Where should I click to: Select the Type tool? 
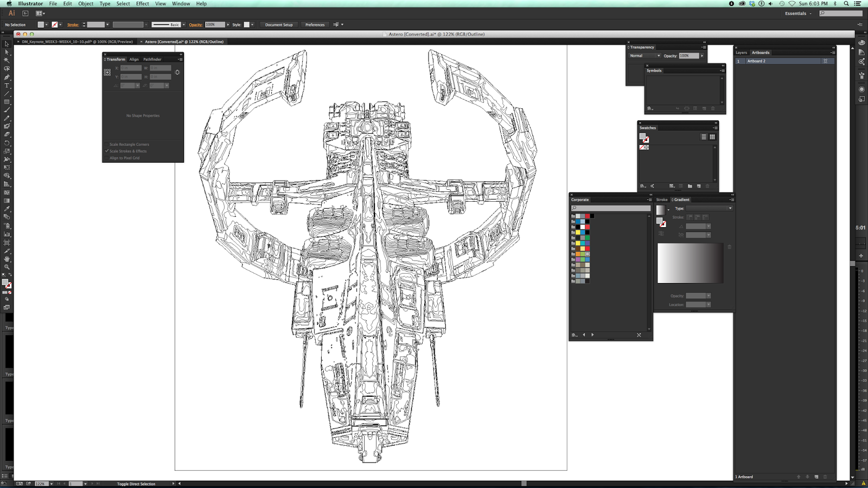(x=7, y=85)
